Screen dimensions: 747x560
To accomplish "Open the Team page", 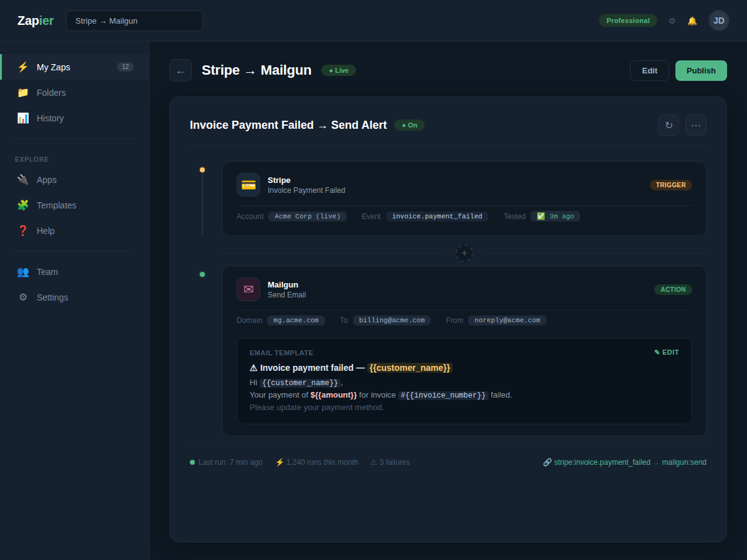I will coord(75,271).
